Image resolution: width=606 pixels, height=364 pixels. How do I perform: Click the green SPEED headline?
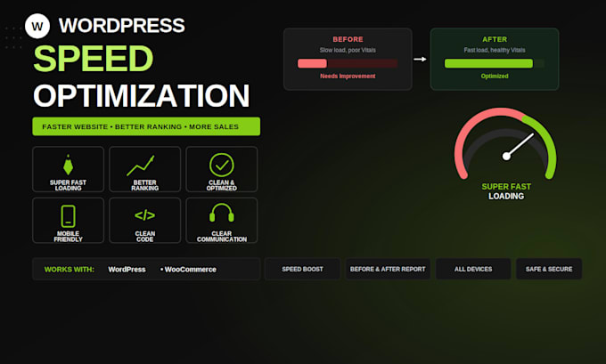pos(94,59)
